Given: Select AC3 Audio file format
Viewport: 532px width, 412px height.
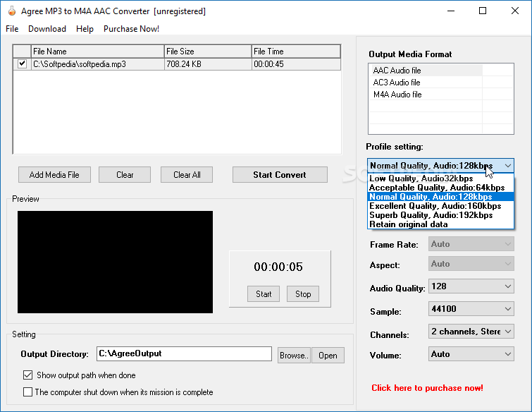Looking at the screenshot, I should [426, 83].
